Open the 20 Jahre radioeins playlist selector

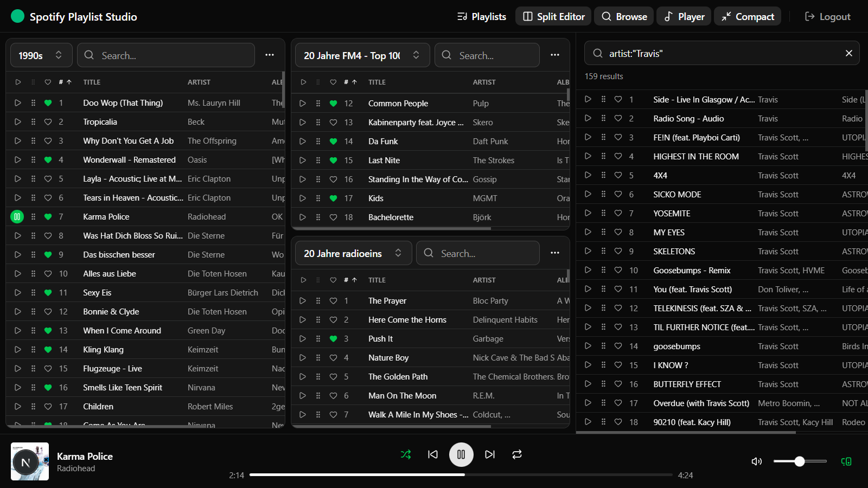point(353,253)
